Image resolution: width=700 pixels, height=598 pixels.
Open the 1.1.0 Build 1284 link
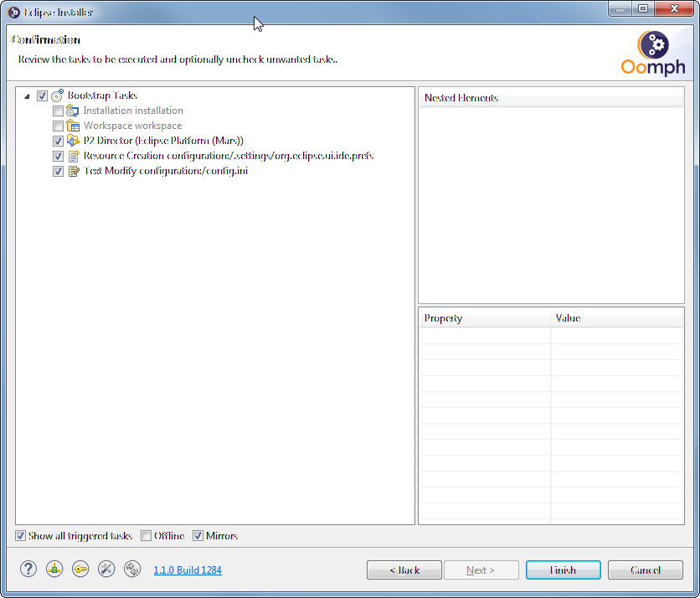pyautogui.click(x=188, y=570)
